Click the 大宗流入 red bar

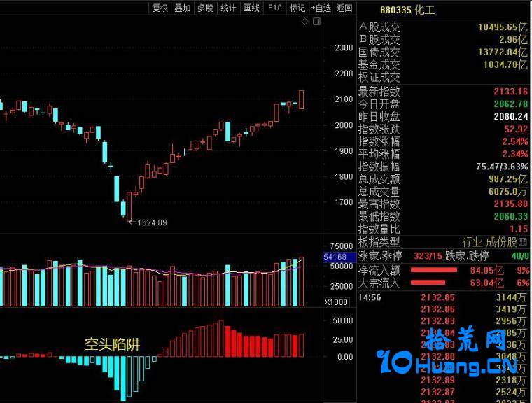[428, 282]
